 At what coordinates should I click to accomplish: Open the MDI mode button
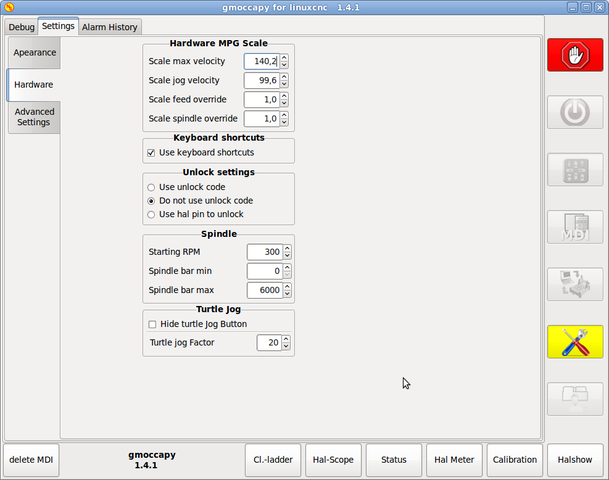[575, 227]
